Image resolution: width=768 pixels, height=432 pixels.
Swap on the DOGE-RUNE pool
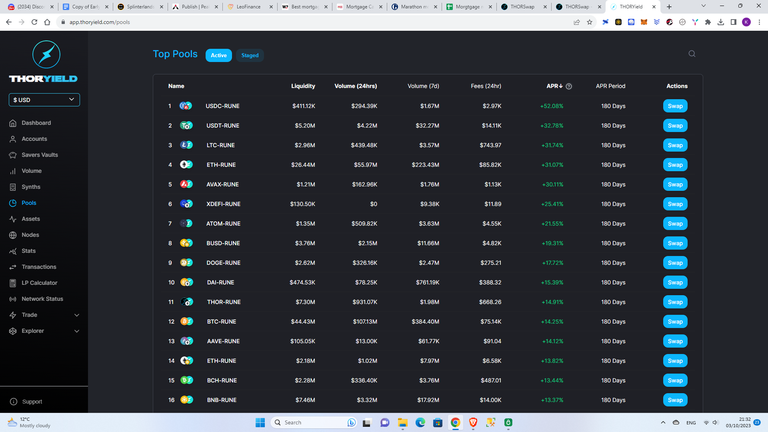[675, 263]
